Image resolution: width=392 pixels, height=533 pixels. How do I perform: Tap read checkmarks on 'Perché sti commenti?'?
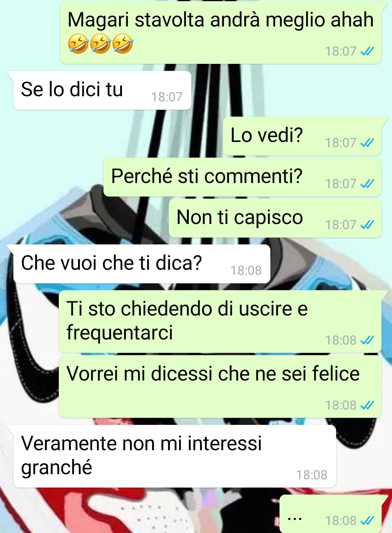(367, 184)
